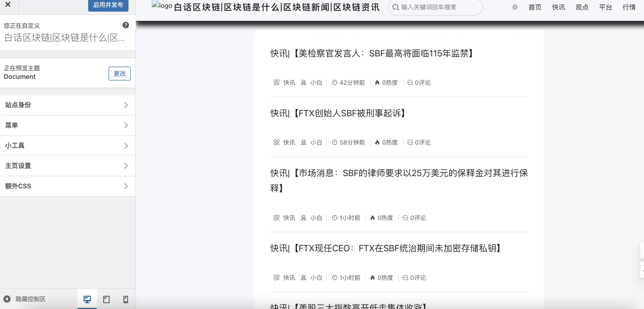
Task: Click category grid icon in 42分钟前 post
Action: point(277,83)
